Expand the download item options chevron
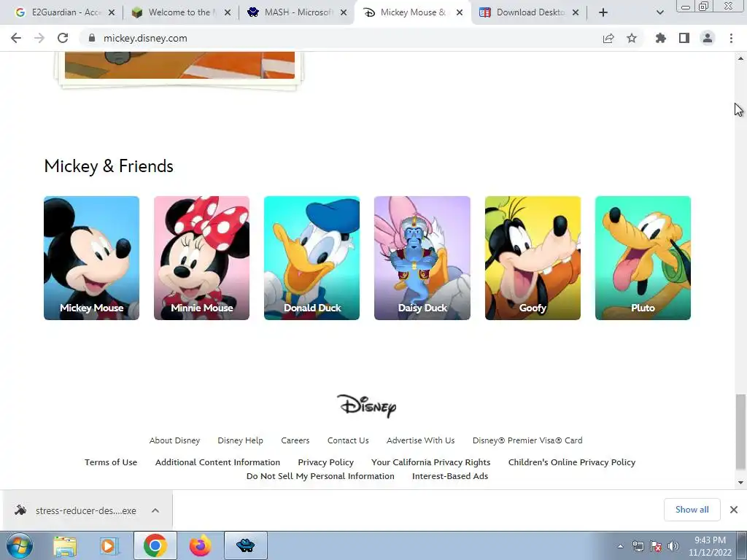 coord(155,510)
